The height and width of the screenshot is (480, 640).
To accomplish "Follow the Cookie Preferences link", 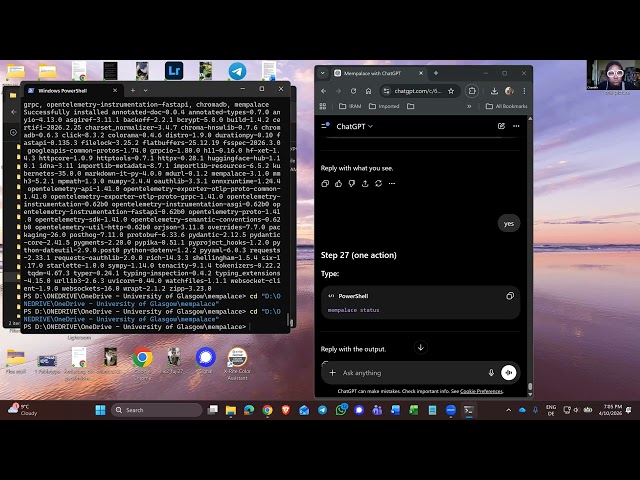I will coord(481,391).
